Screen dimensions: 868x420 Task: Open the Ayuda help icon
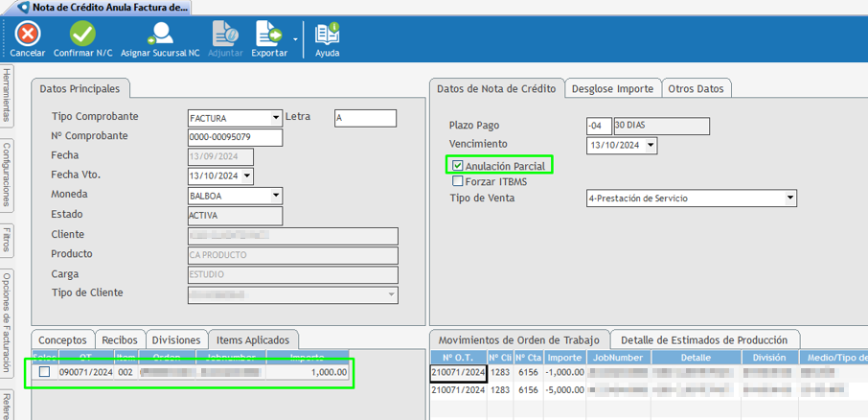click(x=327, y=35)
